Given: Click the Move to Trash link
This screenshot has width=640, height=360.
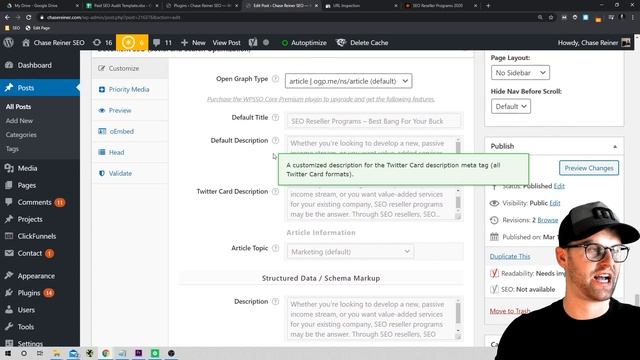Looking at the screenshot, I should (x=510, y=311).
